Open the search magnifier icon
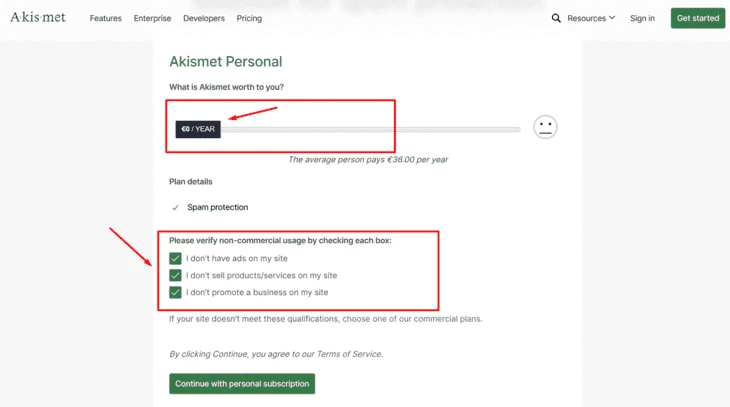Viewport: 730px width, 407px height. coord(556,18)
